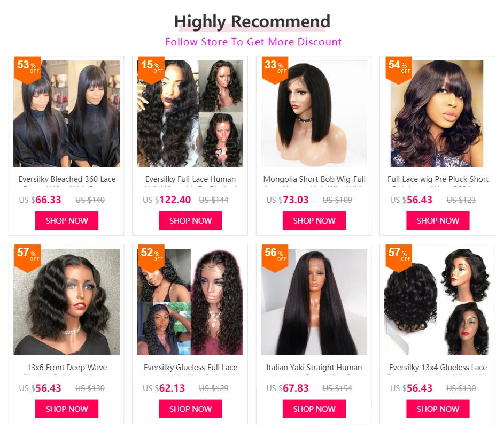The height and width of the screenshot is (436, 504).
Task: Open the Italian Yaki Straight wig photo
Action: pos(314,302)
